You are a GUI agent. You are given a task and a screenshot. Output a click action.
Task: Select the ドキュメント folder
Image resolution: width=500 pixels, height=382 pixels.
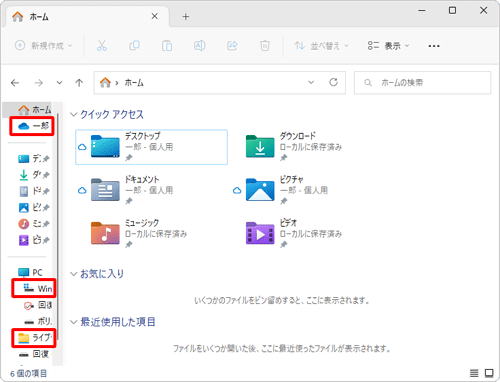pyautogui.click(x=132, y=190)
